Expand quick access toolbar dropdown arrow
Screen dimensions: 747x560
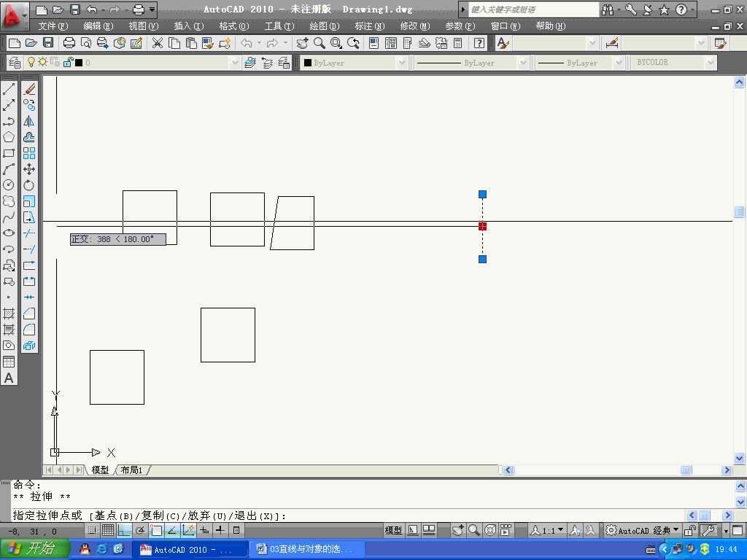pos(152,9)
